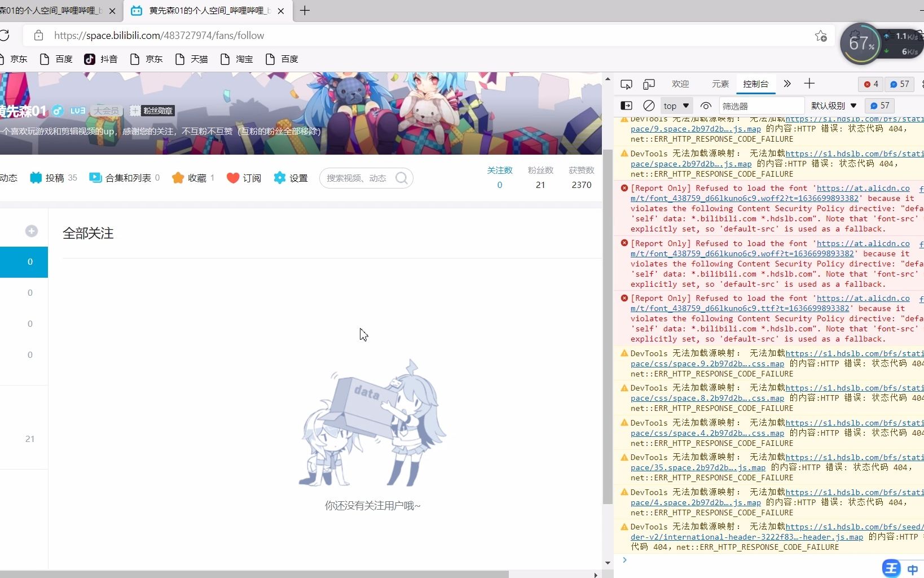Click the blue message count badge in tab bar

[899, 84]
